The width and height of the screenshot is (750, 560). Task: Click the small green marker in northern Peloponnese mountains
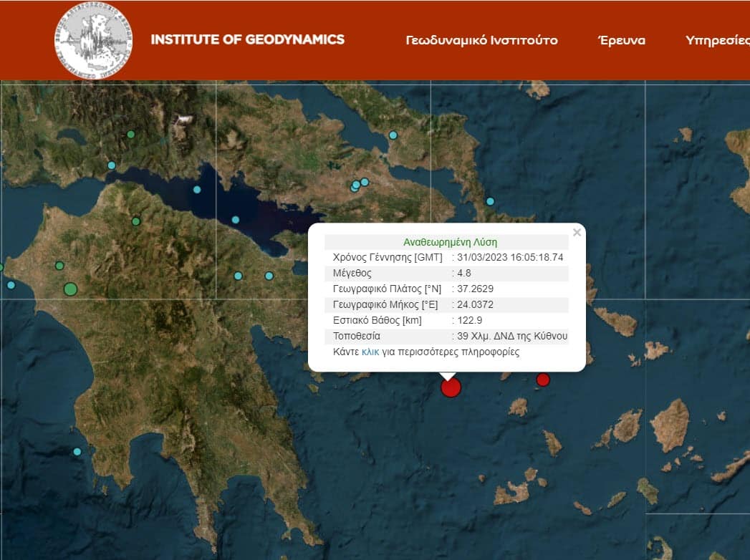[x=136, y=221]
